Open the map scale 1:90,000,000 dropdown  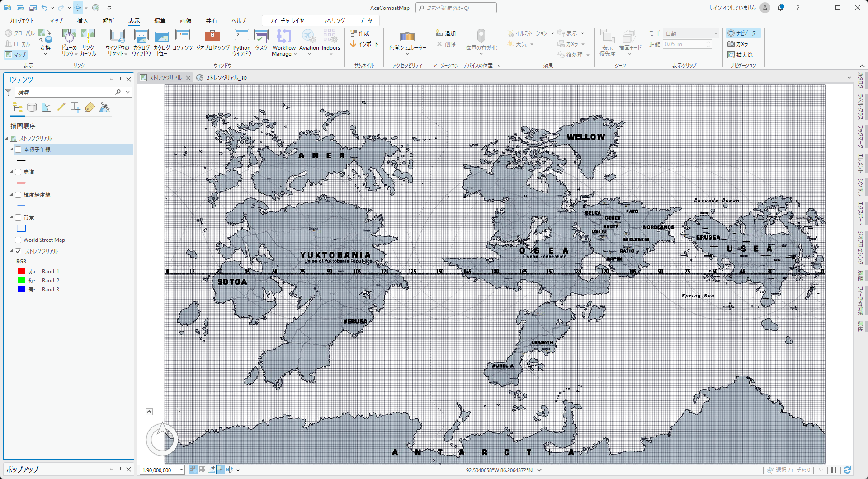tap(181, 470)
